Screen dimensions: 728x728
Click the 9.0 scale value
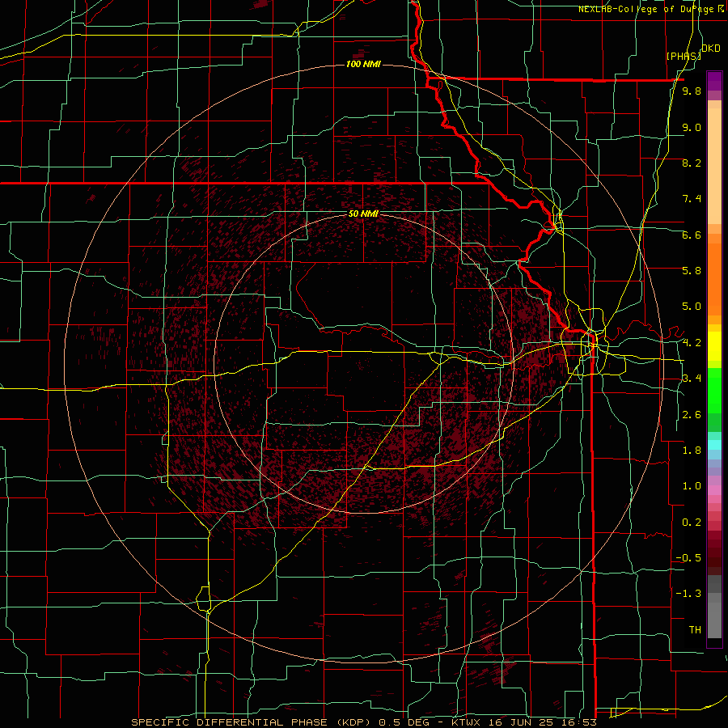pyautogui.click(x=692, y=127)
